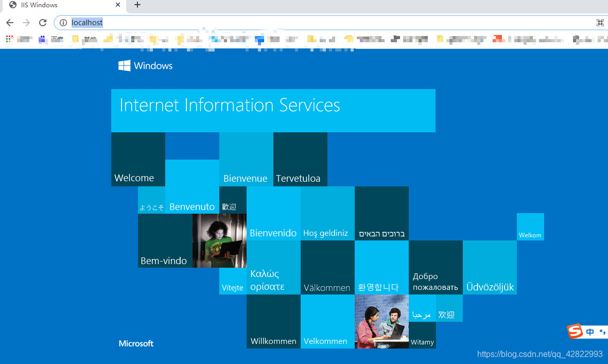608x364 pixels.
Task: Click the woman with laptop photo
Action: (219, 241)
